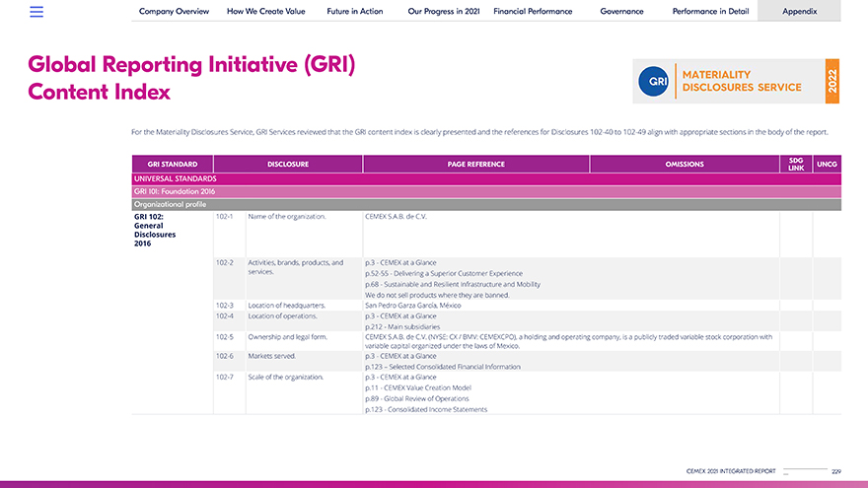Go to the Company Overview section
Viewport: 868px width, 488px height.
click(172, 11)
